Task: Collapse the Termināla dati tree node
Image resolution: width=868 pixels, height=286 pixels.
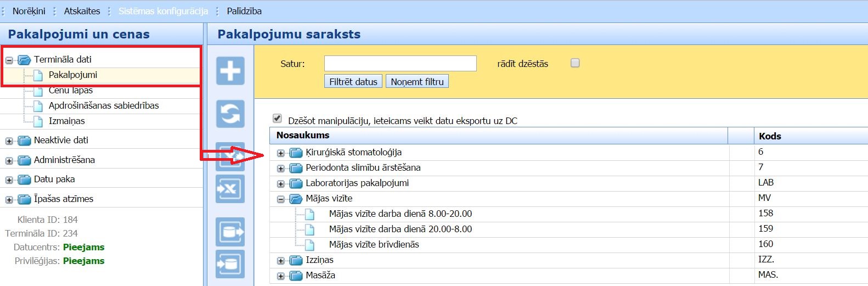Action: [x=9, y=60]
